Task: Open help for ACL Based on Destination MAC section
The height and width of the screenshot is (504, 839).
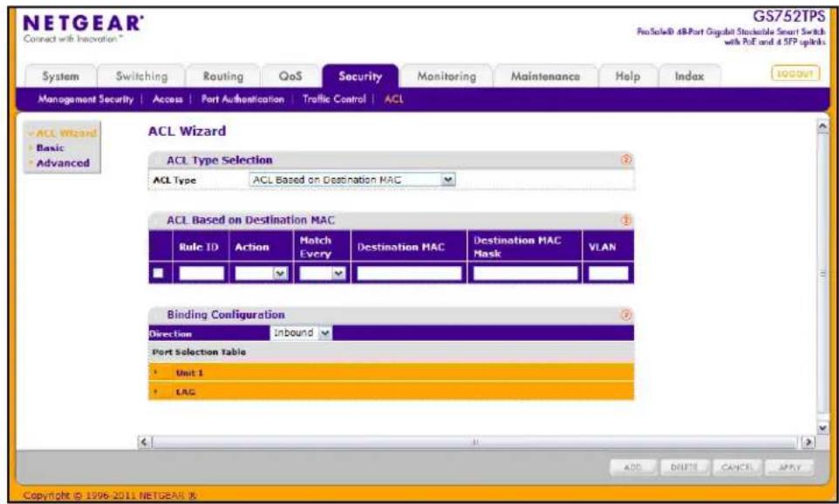Action: tap(626, 220)
